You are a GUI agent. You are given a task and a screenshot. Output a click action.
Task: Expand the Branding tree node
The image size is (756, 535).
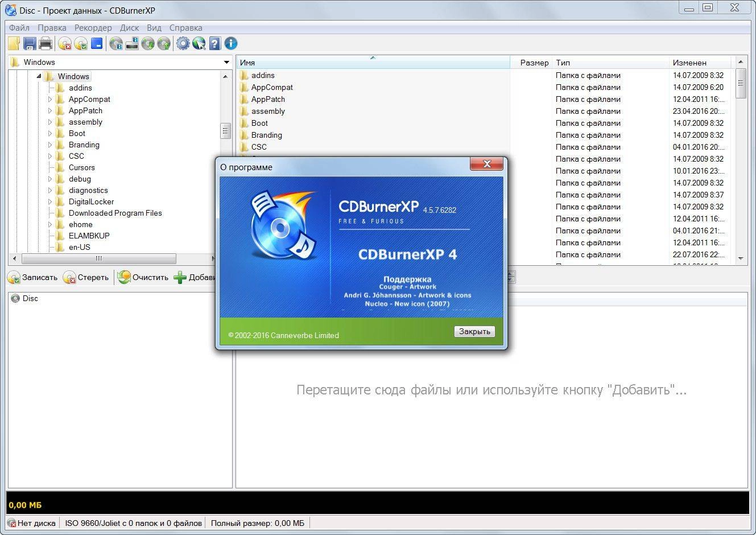50,145
